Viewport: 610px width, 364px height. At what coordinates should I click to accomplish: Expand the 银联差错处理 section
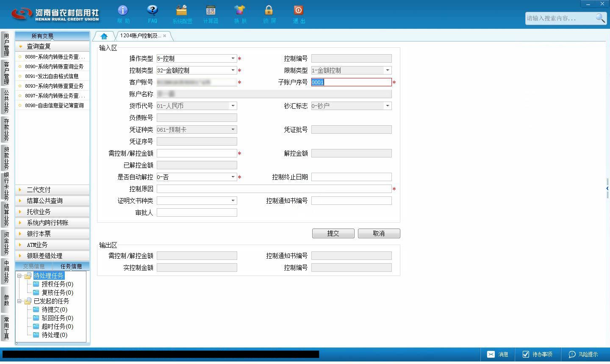tap(53, 256)
